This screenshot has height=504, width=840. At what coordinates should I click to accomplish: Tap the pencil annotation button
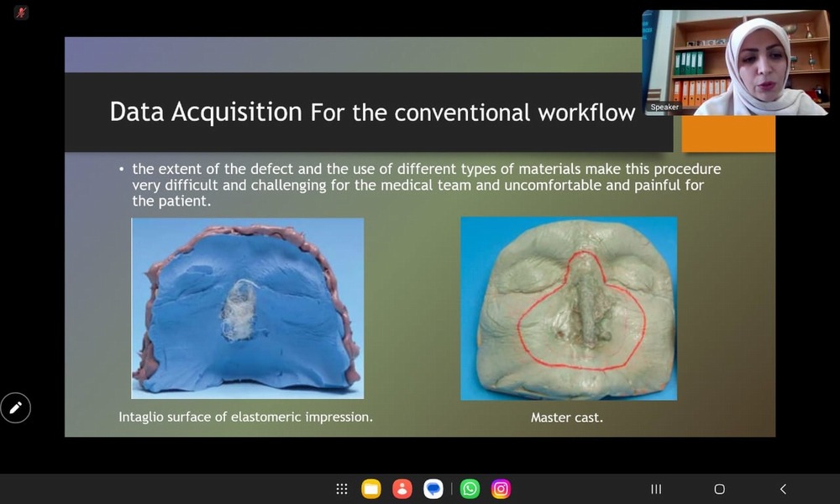tap(15, 408)
